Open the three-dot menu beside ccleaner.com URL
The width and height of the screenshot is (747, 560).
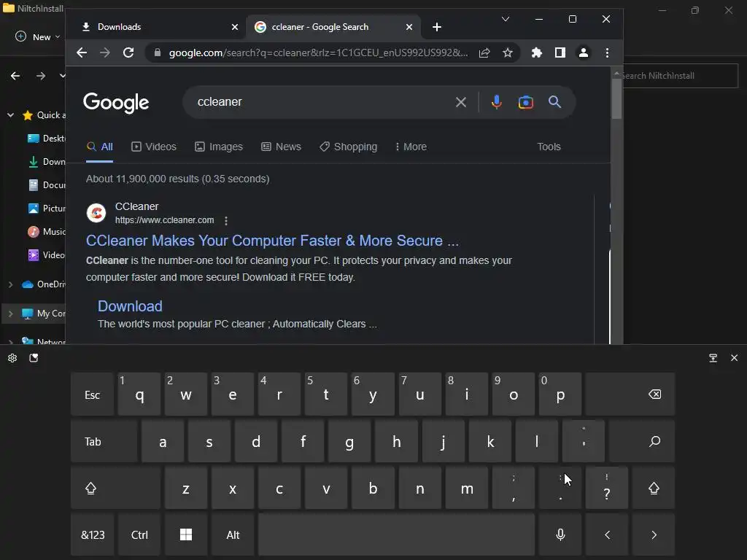pos(226,220)
